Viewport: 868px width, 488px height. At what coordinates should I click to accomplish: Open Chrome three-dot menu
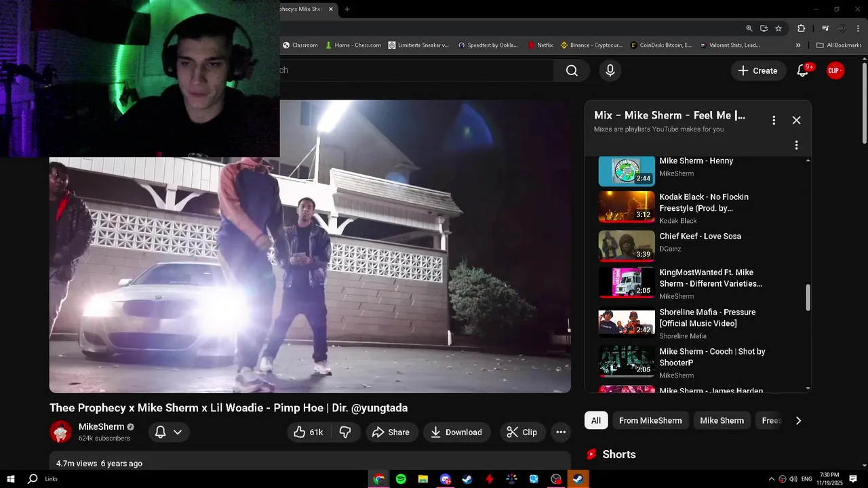point(859,28)
